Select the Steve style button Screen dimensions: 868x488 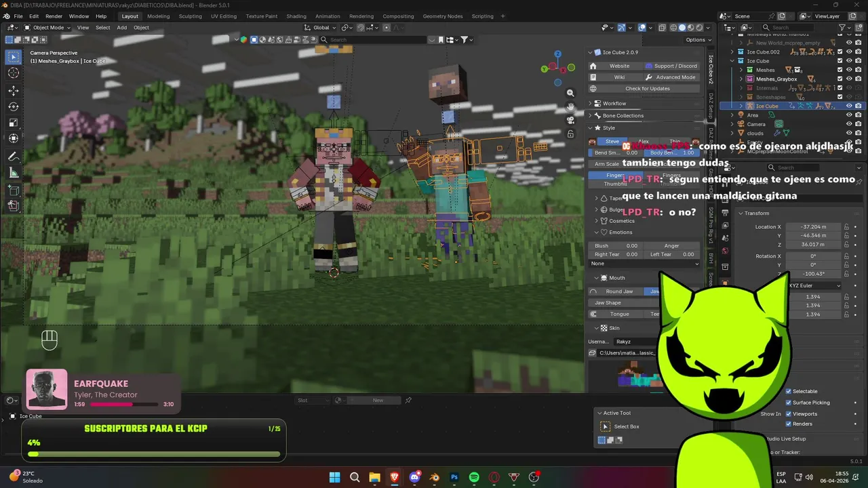point(612,142)
